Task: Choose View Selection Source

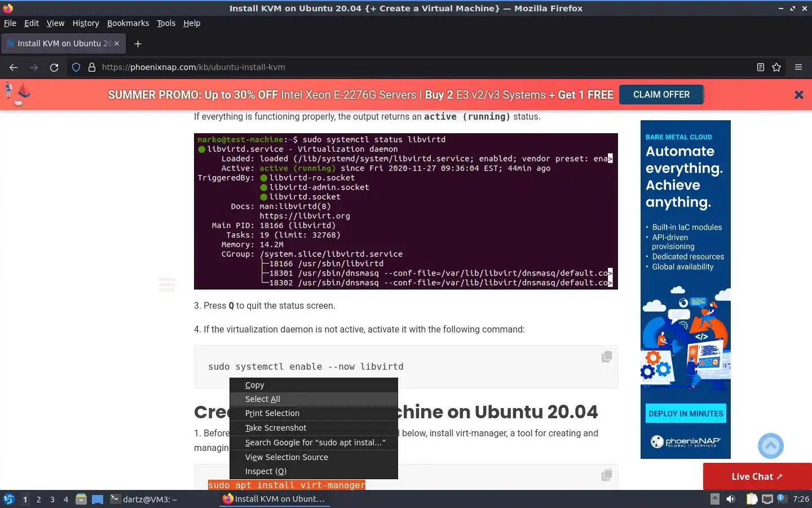Action: 314,457
